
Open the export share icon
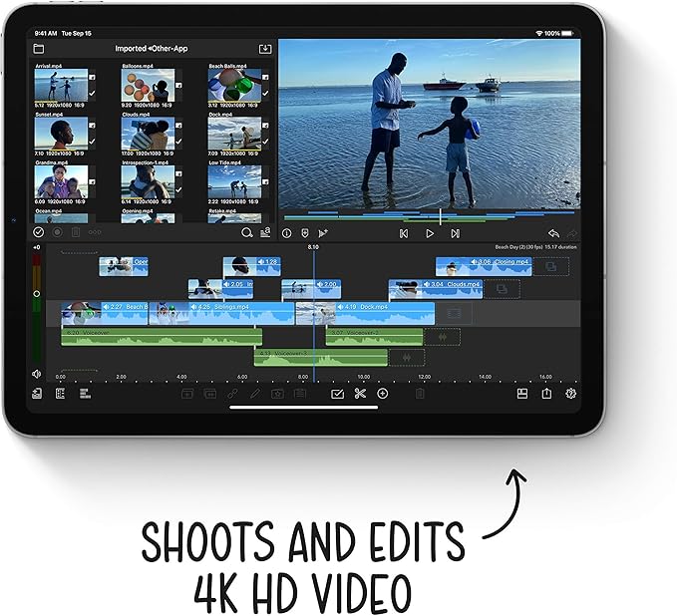(546, 394)
